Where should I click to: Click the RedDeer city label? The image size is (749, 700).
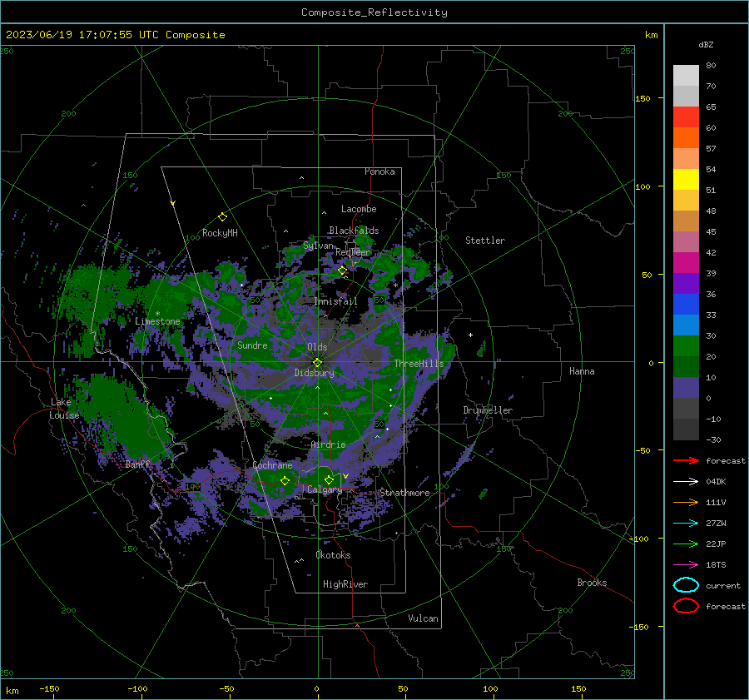pyautogui.click(x=353, y=252)
